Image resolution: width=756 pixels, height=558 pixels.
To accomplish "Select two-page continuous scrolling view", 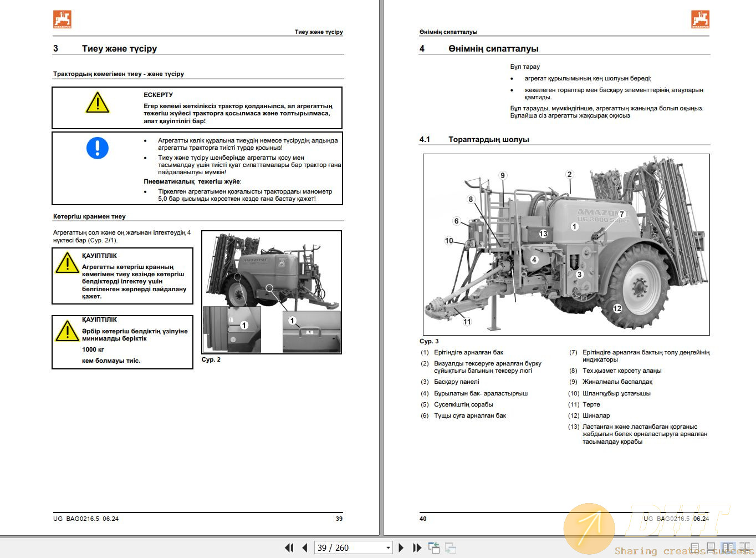I will click(x=744, y=548).
